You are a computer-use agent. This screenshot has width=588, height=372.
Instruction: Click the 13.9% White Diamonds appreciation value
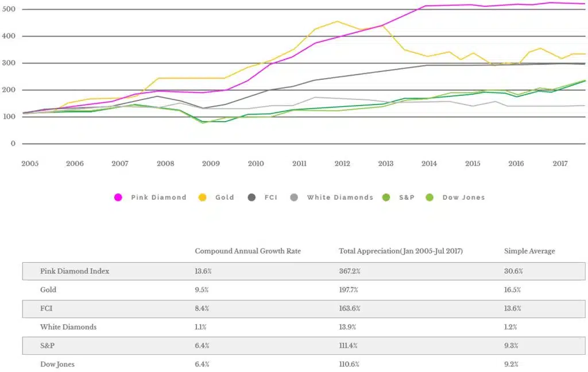[x=347, y=327]
